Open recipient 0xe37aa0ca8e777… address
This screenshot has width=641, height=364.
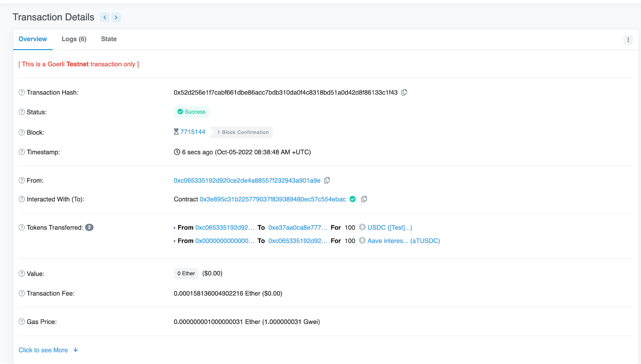(298, 227)
